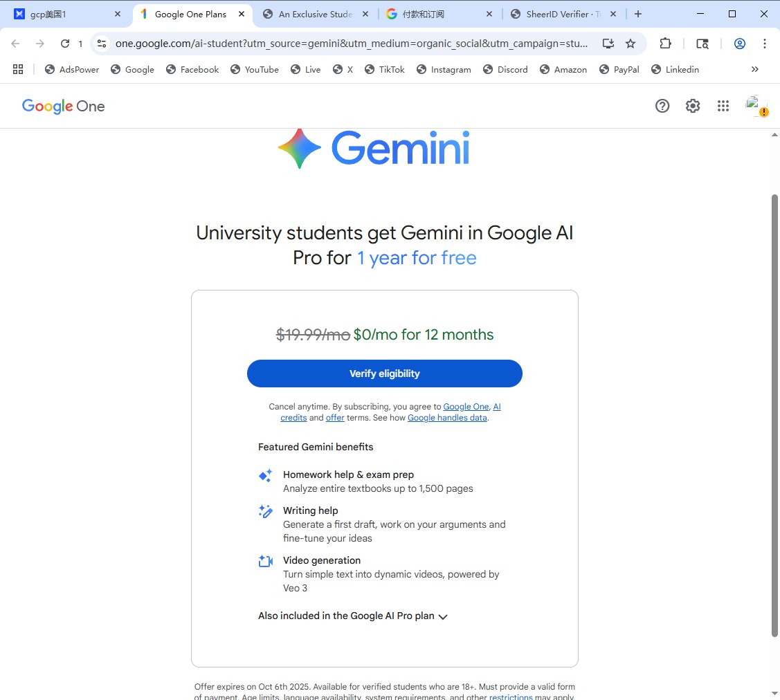Screen dimensions: 780x700
Task: Click the Google account avatar
Action: 755,106
